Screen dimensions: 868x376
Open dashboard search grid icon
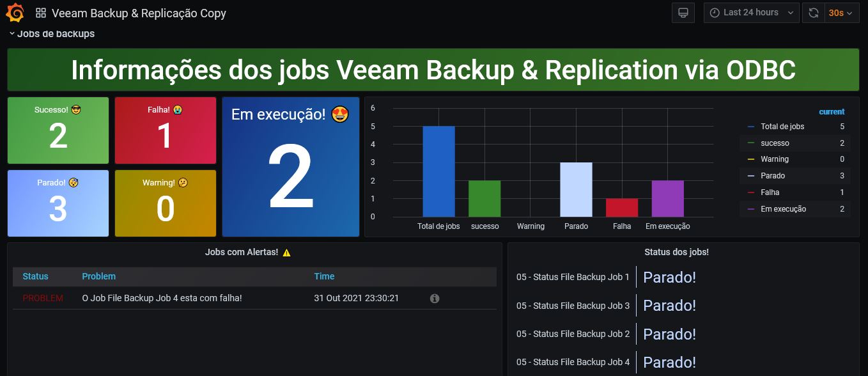[41, 13]
